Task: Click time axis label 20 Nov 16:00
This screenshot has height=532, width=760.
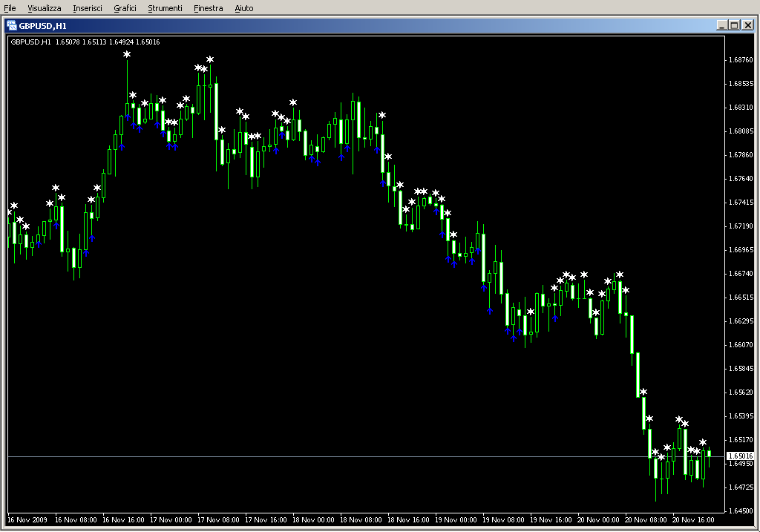Action: coord(694,520)
